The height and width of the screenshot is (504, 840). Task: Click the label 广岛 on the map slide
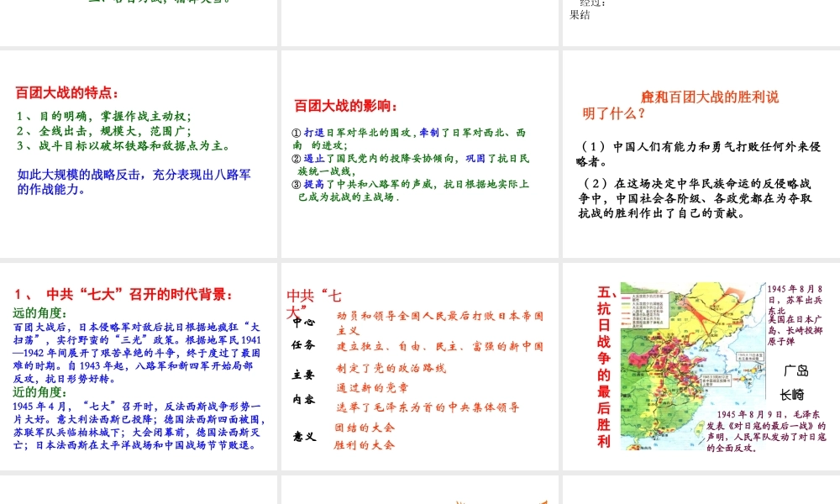point(795,370)
